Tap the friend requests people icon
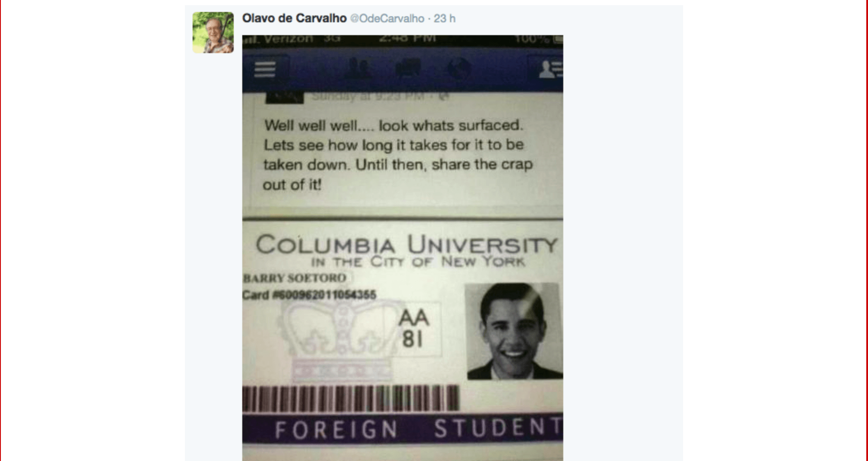Viewport: 868px width, 461px height. pos(358,69)
